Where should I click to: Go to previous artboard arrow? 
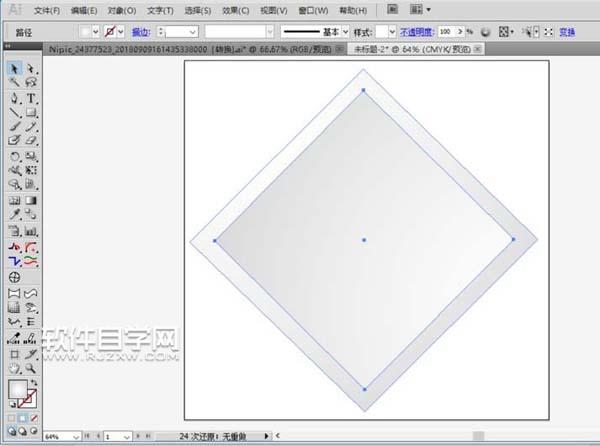[x=98, y=436]
